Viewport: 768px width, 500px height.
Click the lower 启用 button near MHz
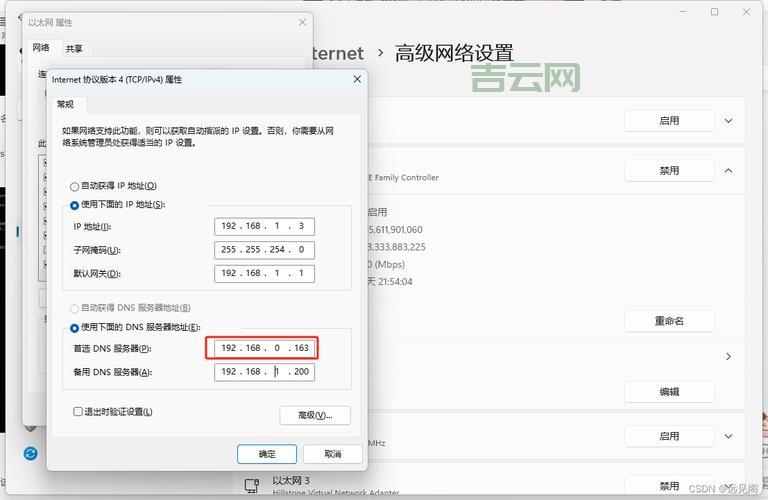[x=669, y=436]
